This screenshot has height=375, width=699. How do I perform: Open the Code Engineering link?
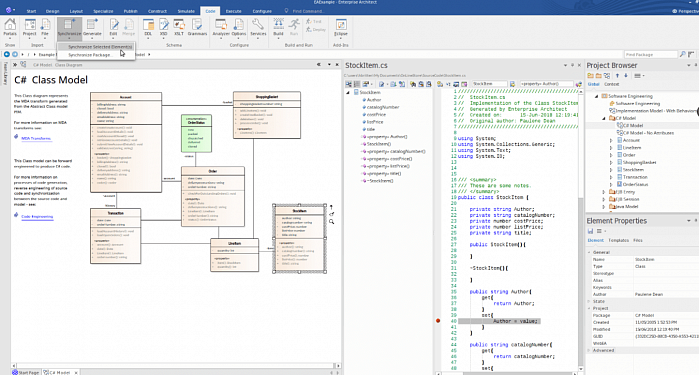click(37, 217)
